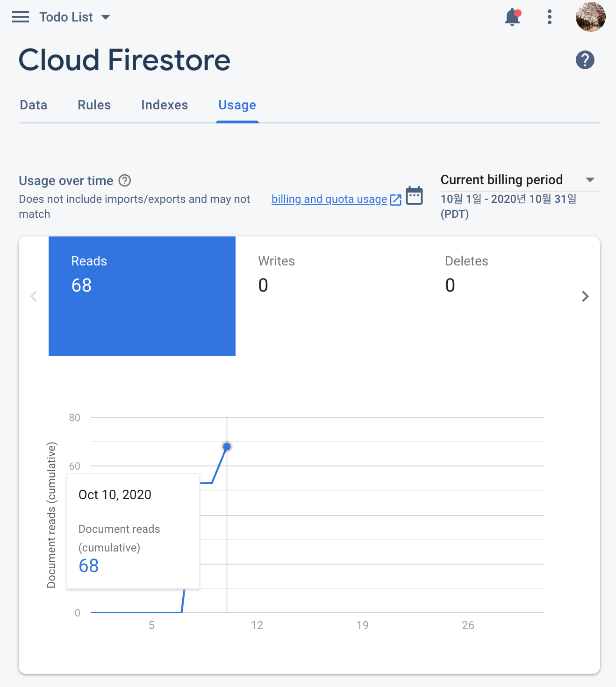The width and height of the screenshot is (616, 687).
Task: Open the Current billing period dropdown
Action: click(520, 180)
